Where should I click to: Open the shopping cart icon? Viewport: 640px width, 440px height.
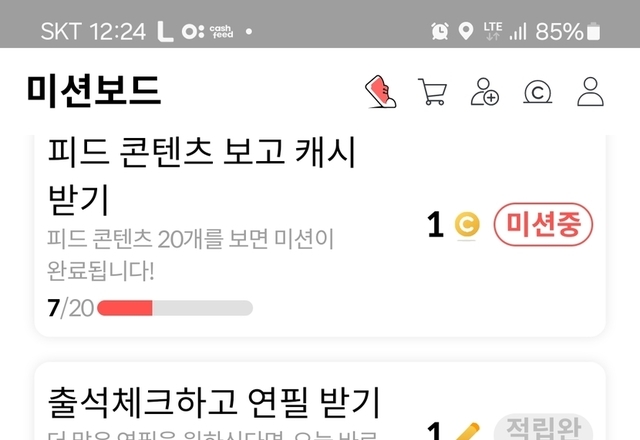pyautogui.click(x=433, y=91)
